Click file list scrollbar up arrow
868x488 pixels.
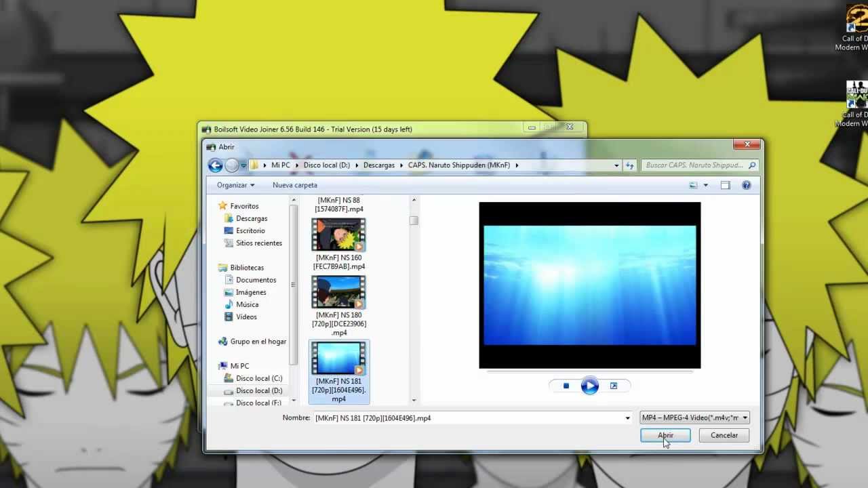414,201
